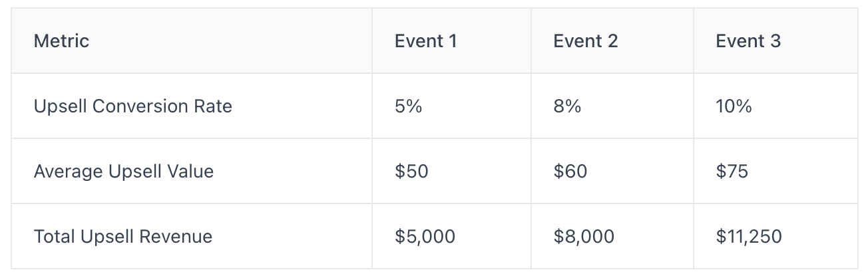The image size is (868, 274).
Task: Click the $75 average value cell
Action: [x=732, y=172]
